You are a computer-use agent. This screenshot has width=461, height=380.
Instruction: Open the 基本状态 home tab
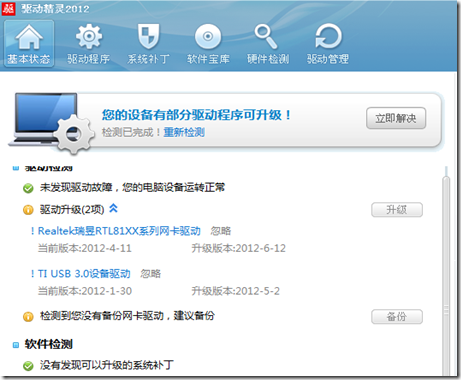pyautogui.click(x=29, y=44)
